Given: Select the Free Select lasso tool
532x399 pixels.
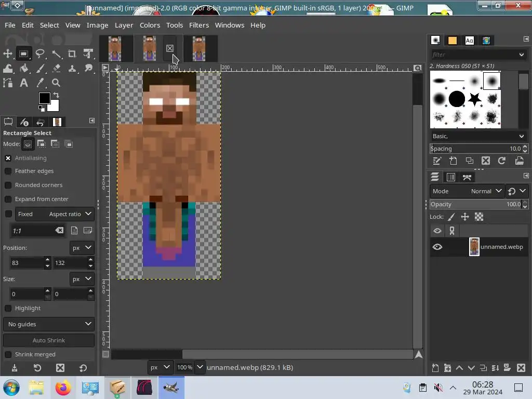Looking at the screenshot, I should click(40, 54).
